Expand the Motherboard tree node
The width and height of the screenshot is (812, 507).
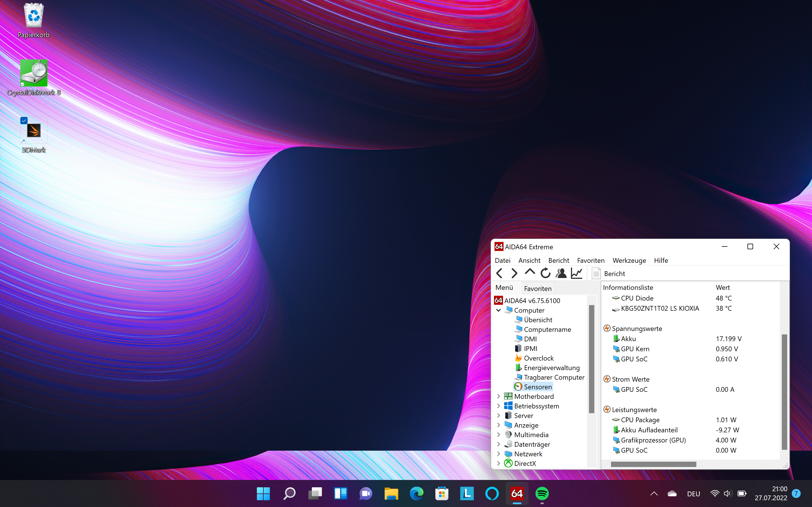click(498, 396)
